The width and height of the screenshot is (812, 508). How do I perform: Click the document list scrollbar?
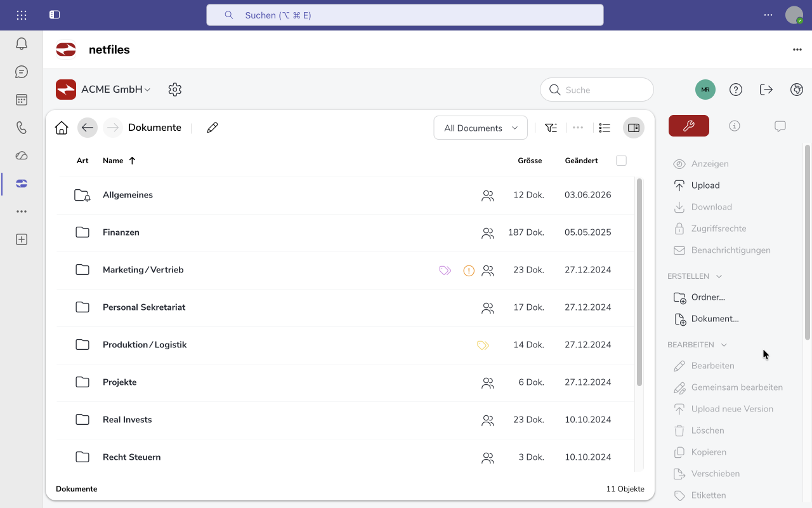point(639,282)
